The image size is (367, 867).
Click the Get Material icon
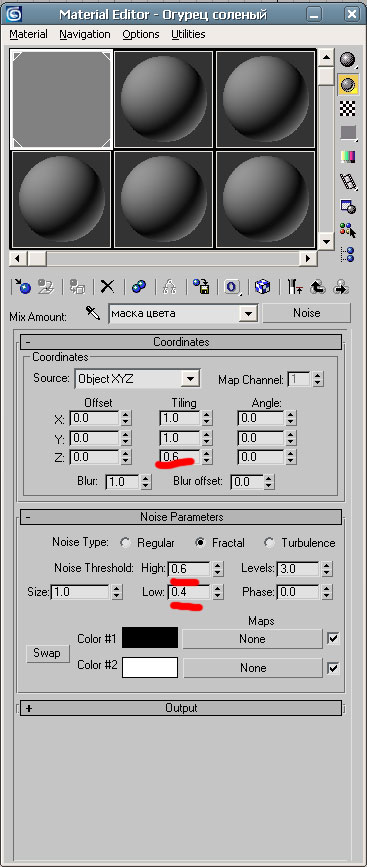pos(22,286)
